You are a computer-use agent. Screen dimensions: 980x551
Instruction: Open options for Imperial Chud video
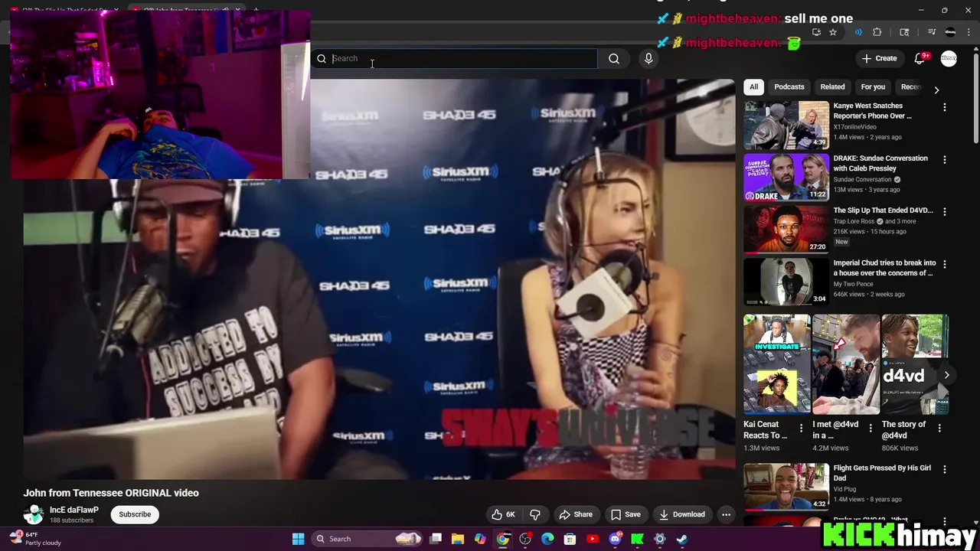click(x=944, y=265)
